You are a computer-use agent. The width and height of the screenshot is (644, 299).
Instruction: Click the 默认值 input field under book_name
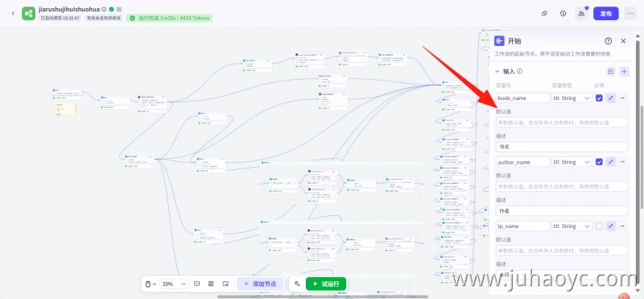[x=562, y=123]
